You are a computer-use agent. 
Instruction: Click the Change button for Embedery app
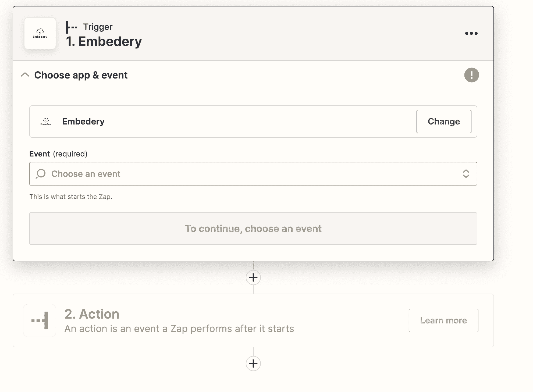coord(444,122)
